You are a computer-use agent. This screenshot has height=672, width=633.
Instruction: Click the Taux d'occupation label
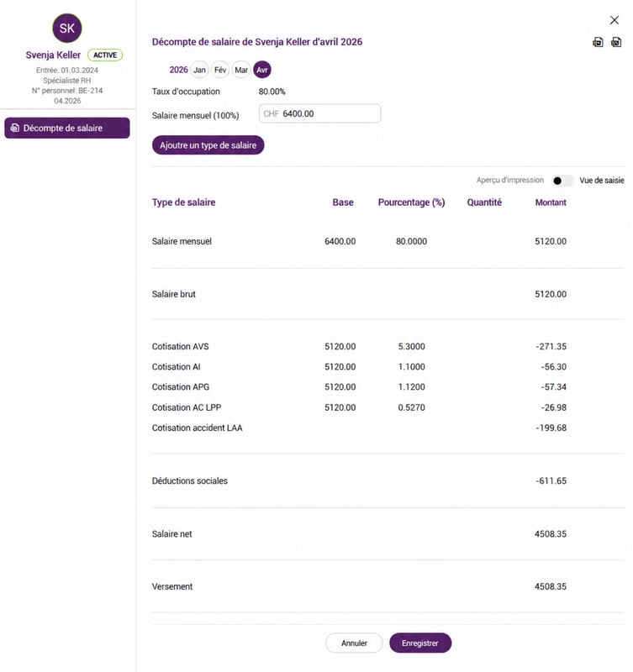coord(186,92)
